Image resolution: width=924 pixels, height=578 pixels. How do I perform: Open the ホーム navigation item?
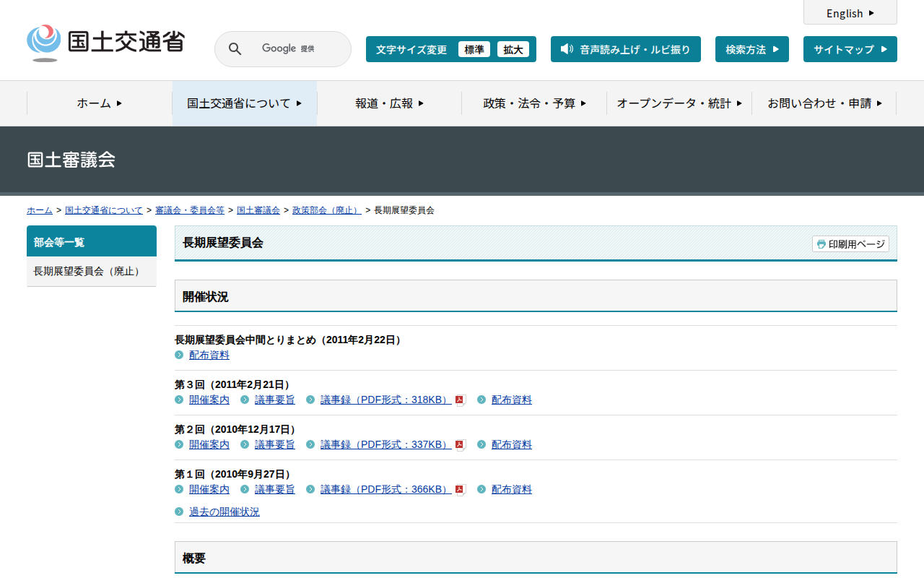(100, 103)
